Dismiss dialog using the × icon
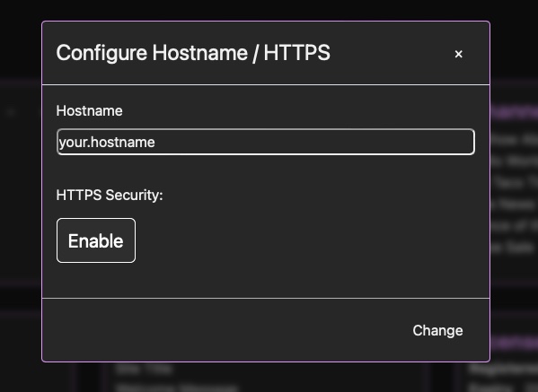This screenshot has width=538, height=392. pyautogui.click(x=458, y=54)
